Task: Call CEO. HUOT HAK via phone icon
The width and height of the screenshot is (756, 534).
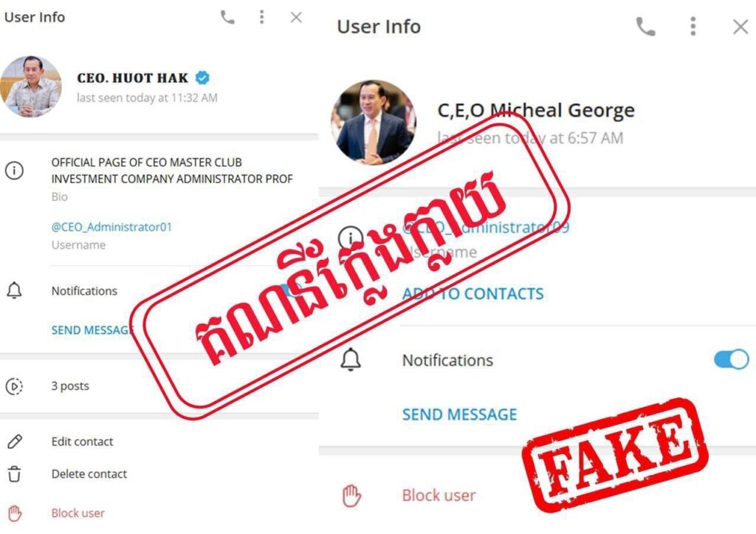Action: pyautogui.click(x=227, y=18)
